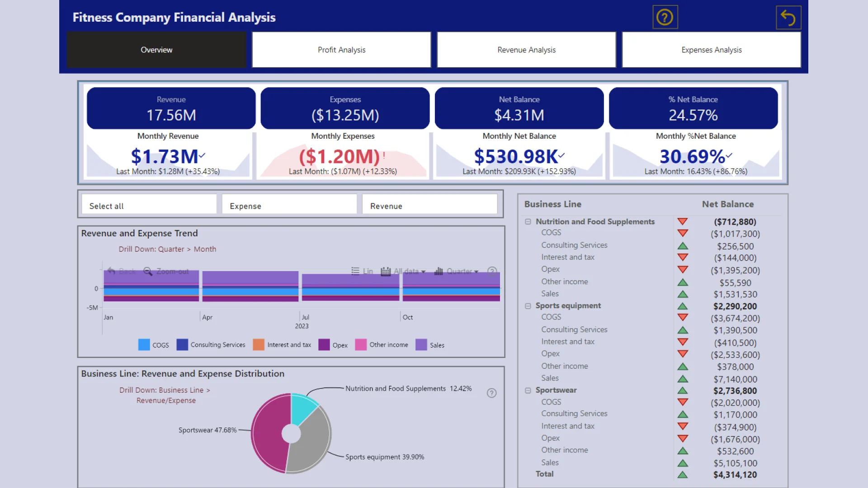Click the Monthly Revenue $1.73M KPI

point(168,155)
